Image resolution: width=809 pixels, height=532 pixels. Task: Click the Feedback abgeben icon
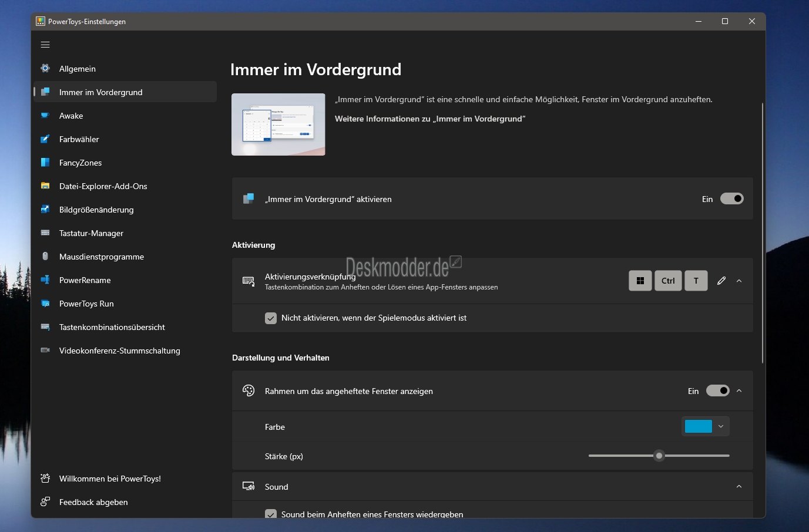[45, 501]
